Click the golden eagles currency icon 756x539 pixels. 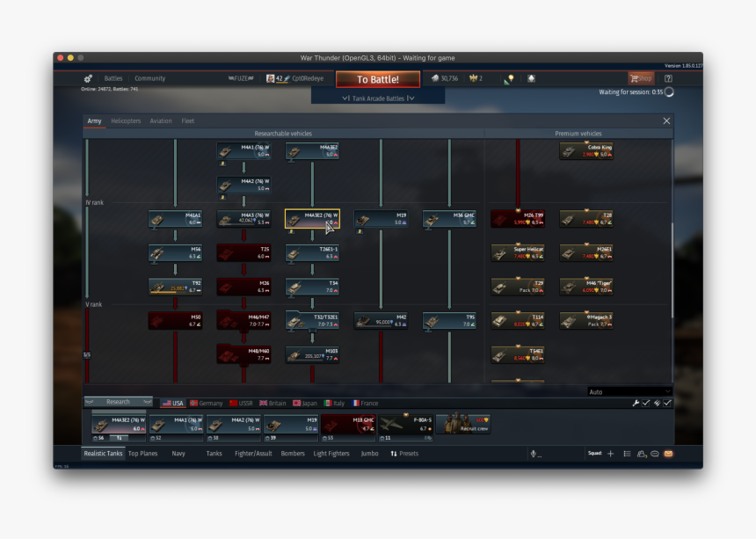(472, 78)
